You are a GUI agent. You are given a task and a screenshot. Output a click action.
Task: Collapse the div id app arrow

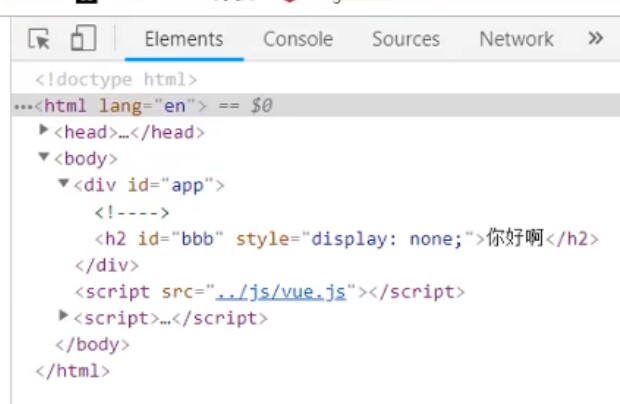click(x=63, y=183)
